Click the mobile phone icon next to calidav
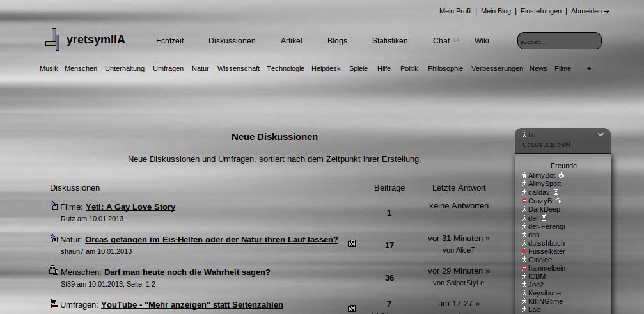 pyautogui.click(x=556, y=192)
